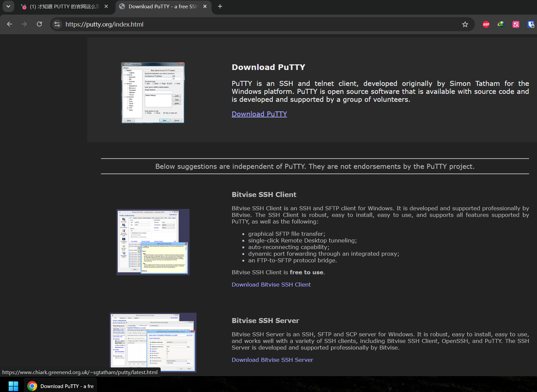Open the tab search dropdown arrow
The height and width of the screenshot is (392, 537).
pos(8,6)
